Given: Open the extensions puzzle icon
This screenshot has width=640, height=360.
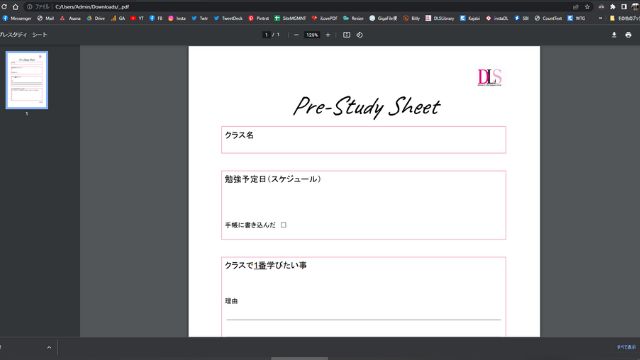Looking at the screenshot, I should click(x=613, y=7).
